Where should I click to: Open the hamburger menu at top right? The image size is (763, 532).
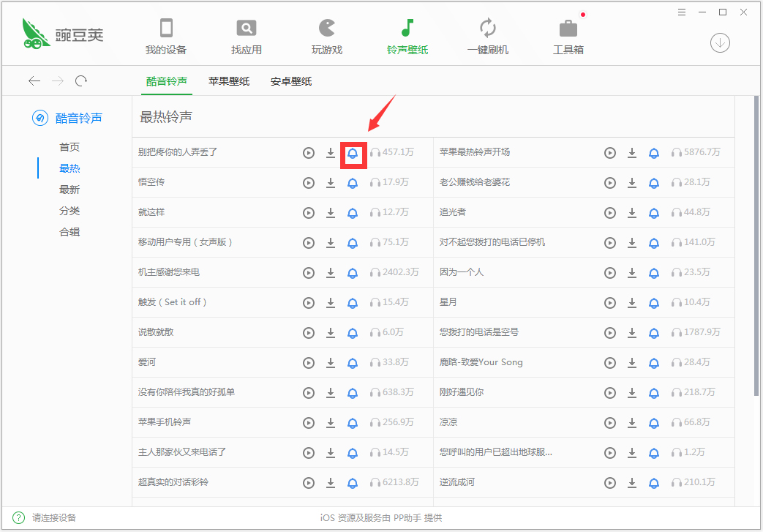tap(681, 12)
